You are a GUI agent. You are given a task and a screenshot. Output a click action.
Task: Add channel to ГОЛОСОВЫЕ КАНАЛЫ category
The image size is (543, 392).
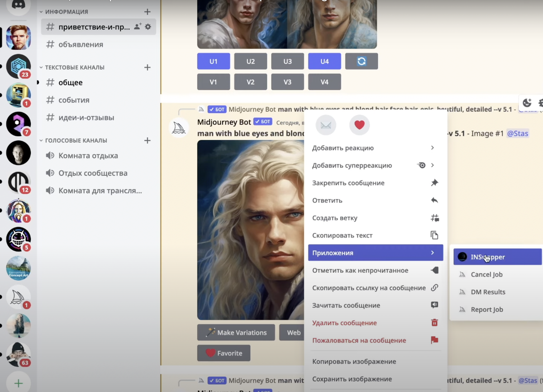147,140
